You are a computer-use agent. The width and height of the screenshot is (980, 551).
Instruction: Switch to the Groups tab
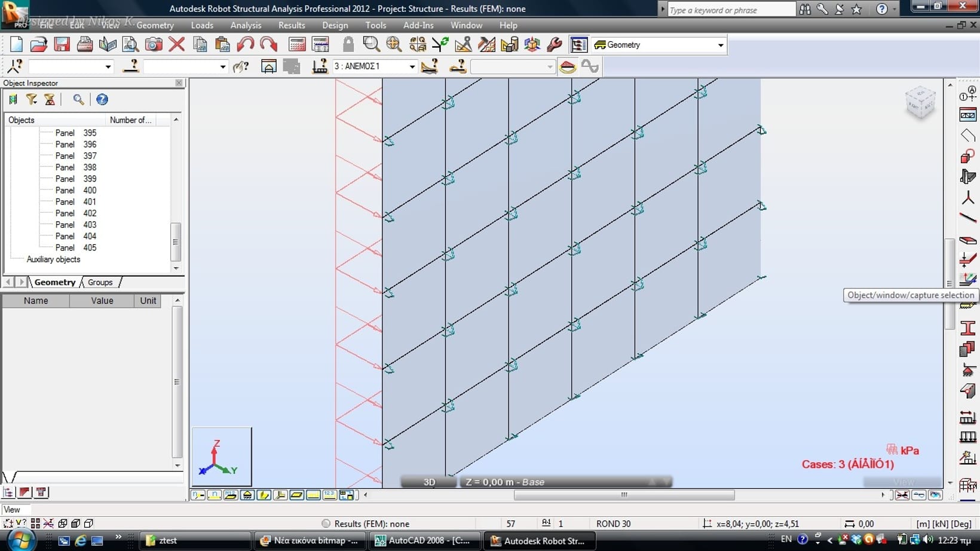[x=100, y=282]
